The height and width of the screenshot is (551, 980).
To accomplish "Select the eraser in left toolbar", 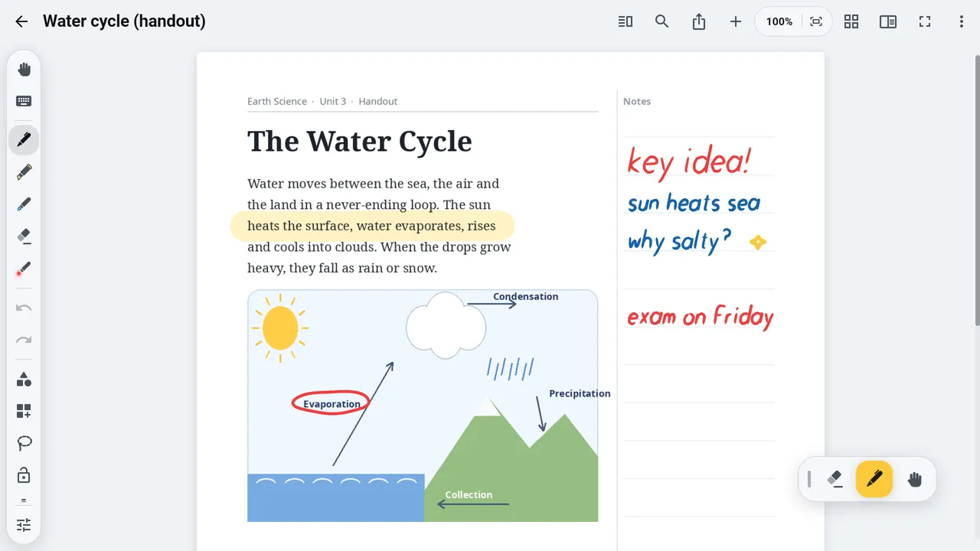I will coord(24,236).
